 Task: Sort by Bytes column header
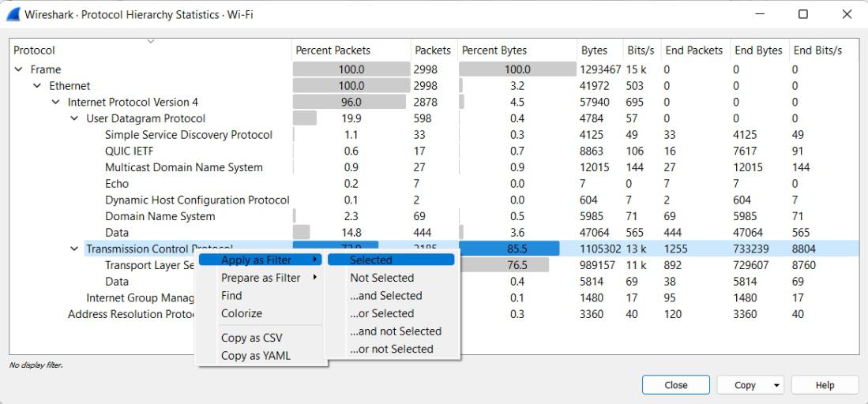pyautogui.click(x=600, y=50)
